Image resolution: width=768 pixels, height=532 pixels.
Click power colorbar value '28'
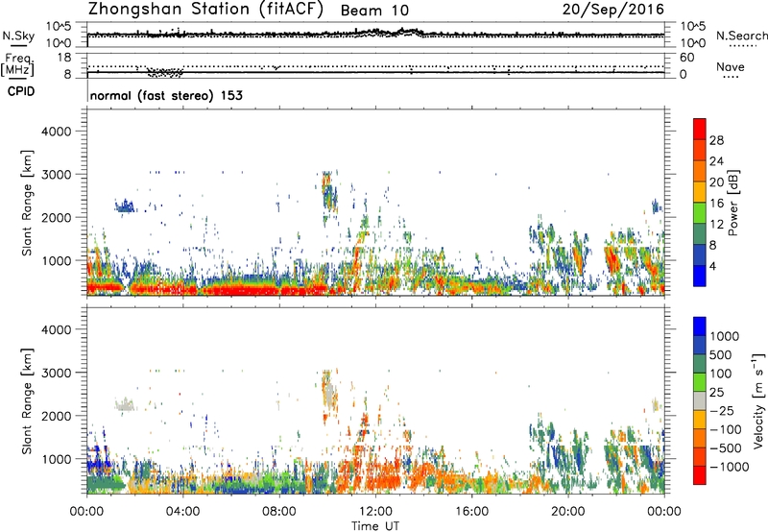716,140
